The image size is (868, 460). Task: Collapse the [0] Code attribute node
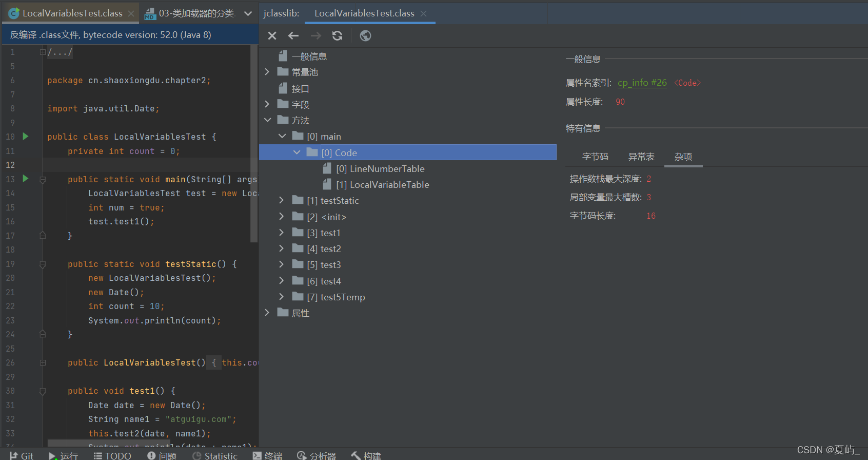(297, 152)
